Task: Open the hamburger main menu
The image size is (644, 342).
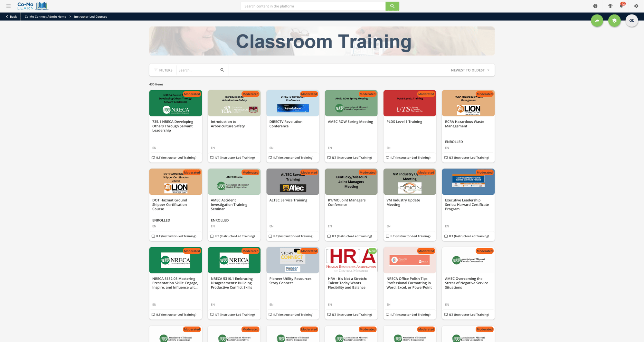Action: coord(8,6)
